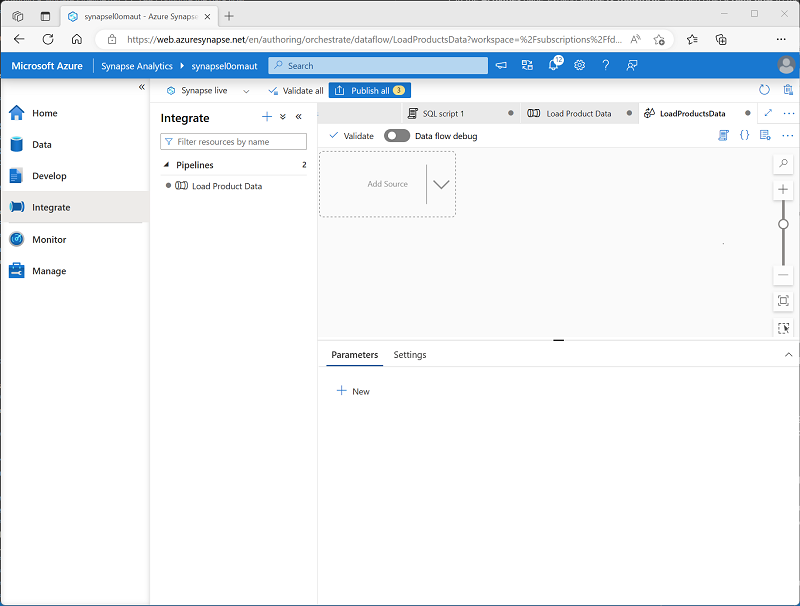Click the synapsel0omaut workspace name
This screenshot has width=800, height=606.
(224, 66)
